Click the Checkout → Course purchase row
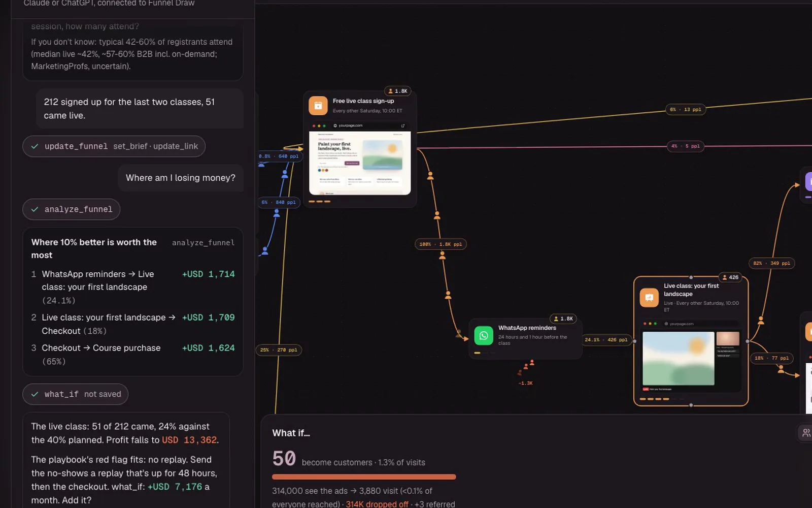Viewport: 812px width, 508px height. [x=133, y=355]
